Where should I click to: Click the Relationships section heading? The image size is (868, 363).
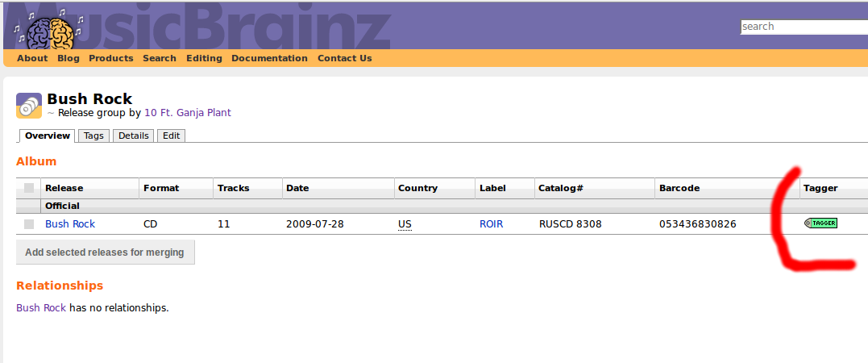point(60,286)
